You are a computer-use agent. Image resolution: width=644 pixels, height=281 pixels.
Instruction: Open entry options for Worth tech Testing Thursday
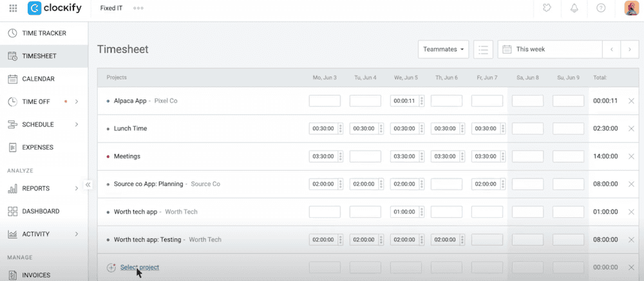point(462,240)
